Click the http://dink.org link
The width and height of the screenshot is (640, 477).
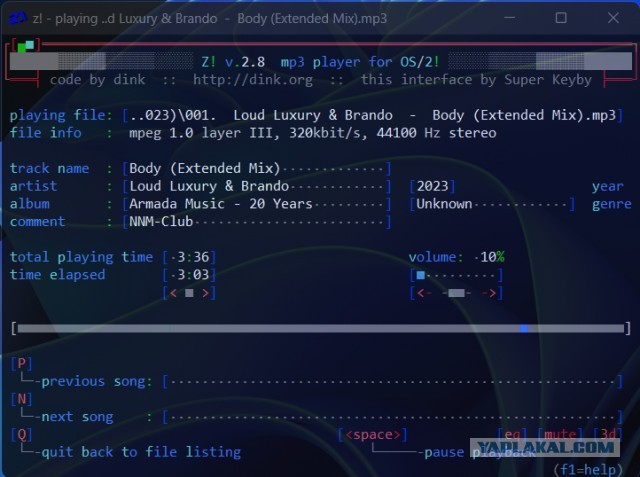[253, 80]
